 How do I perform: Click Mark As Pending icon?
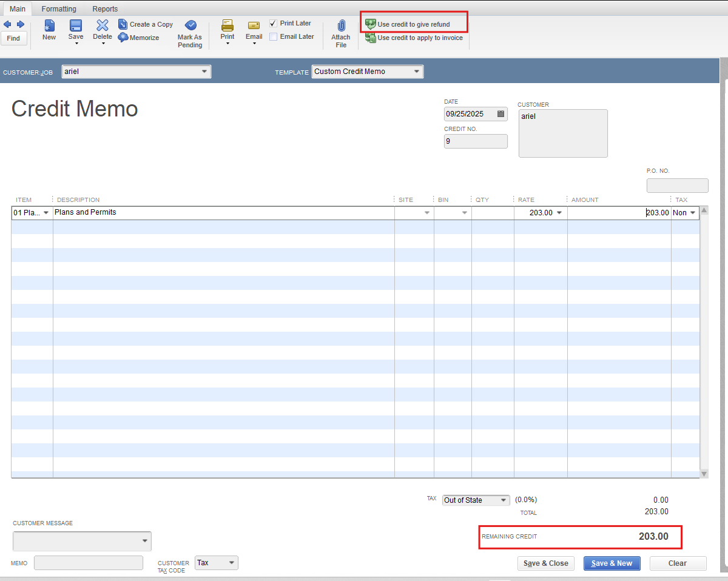[190, 25]
